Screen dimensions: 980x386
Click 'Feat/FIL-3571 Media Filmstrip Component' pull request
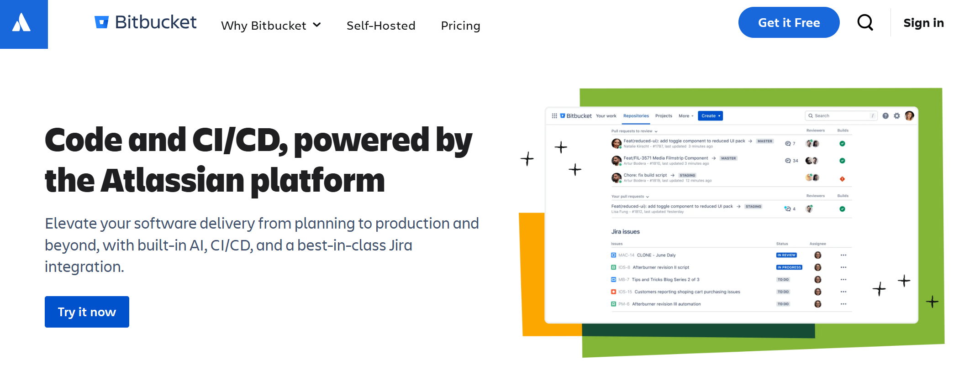pyautogui.click(x=665, y=158)
